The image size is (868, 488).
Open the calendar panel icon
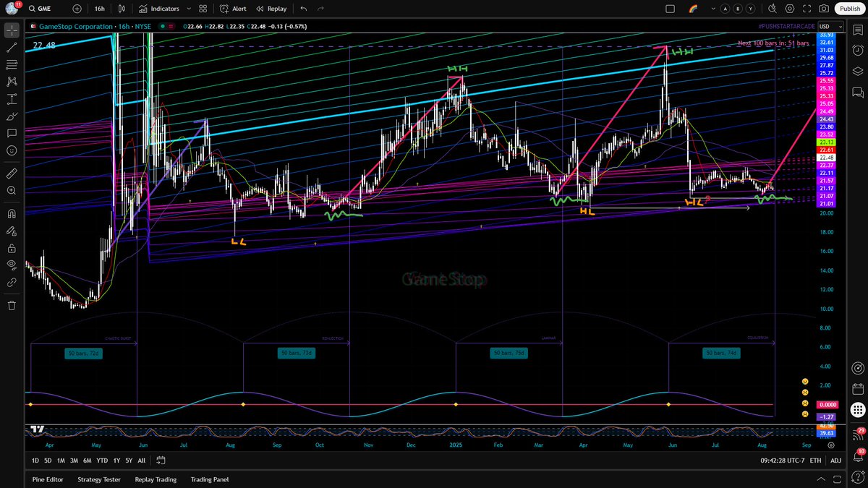pos(857,389)
